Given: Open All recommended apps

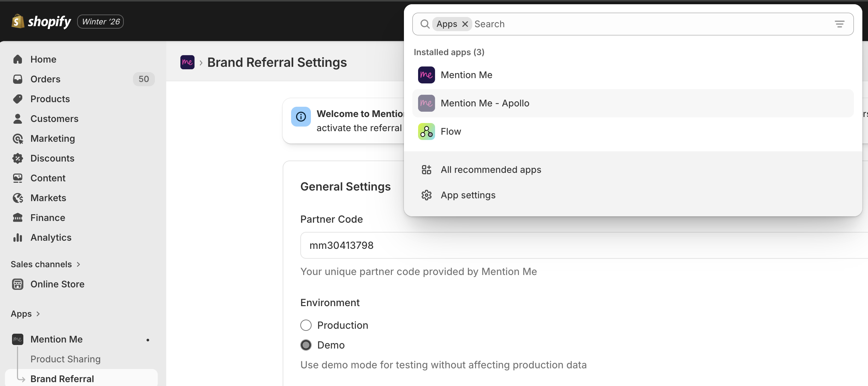Looking at the screenshot, I should [x=491, y=169].
